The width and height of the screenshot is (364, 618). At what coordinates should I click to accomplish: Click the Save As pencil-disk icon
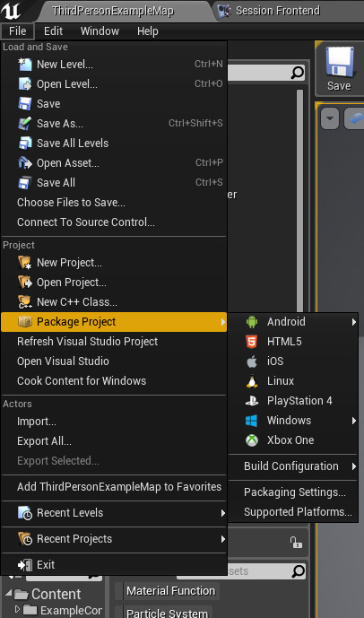[x=25, y=124]
